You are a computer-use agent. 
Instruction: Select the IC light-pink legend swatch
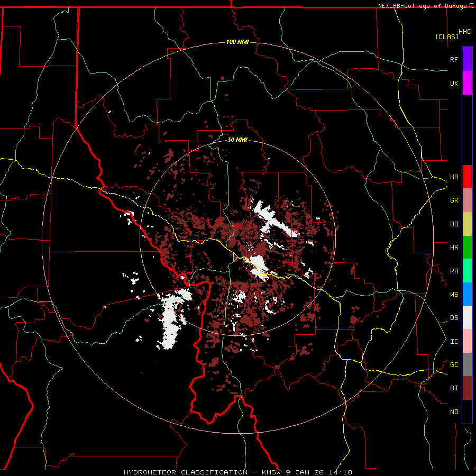pyautogui.click(x=467, y=341)
